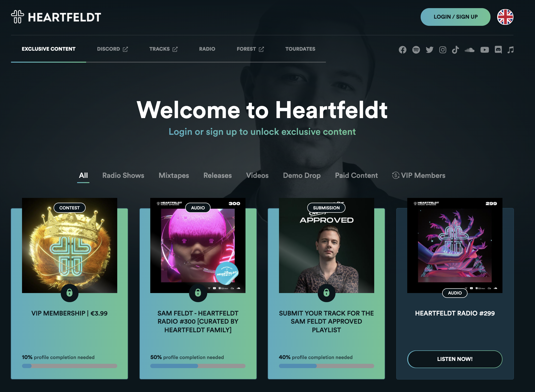Image resolution: width=535 pixels, height=392 pixels.
Task: Open the Instagram social icon
Action: (443, 50)
